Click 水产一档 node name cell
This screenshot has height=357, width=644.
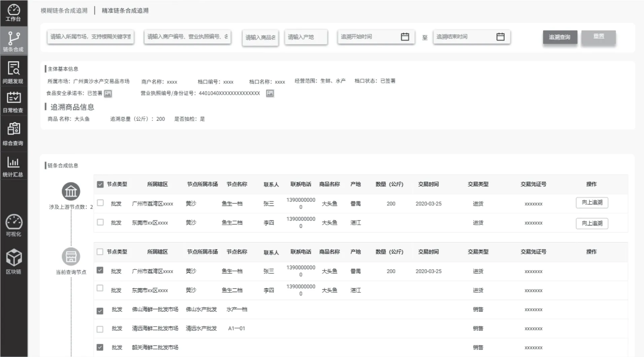[237, 309]
